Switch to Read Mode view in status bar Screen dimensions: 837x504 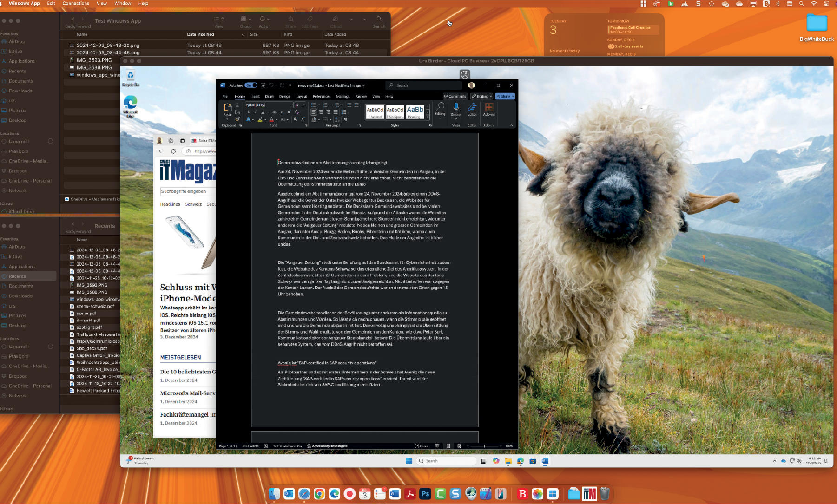pyautogui.click(x=437, y=446)
